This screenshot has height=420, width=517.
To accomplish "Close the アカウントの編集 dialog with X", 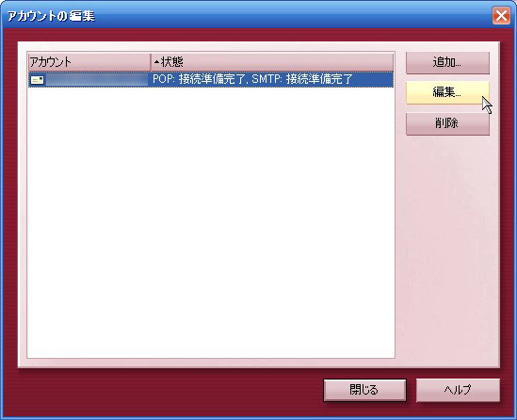I will pyautogui.click(x=501, y=15).
